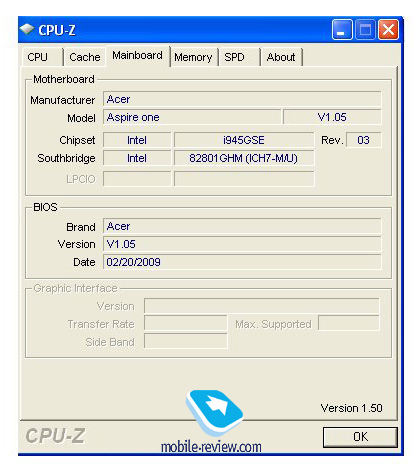This screenshot has height=467, width=413.
Task: Click the Transfer Rate field
Action: pos(186,323)
